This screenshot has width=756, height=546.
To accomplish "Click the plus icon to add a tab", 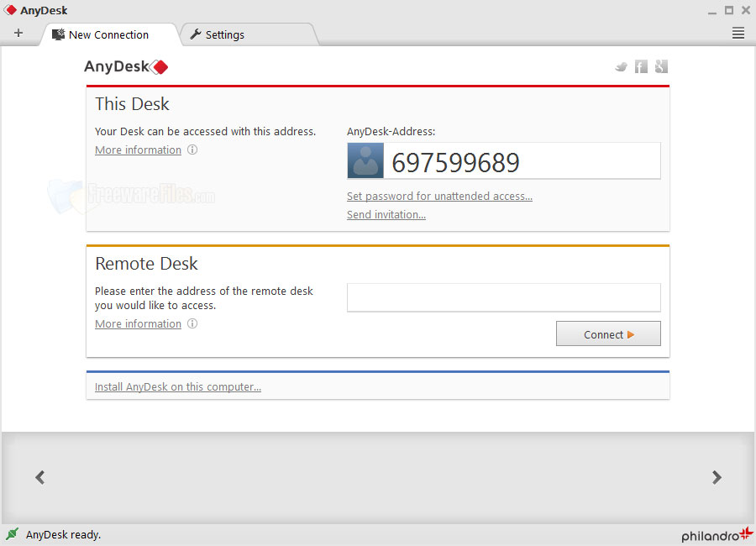I will [18, 33].
